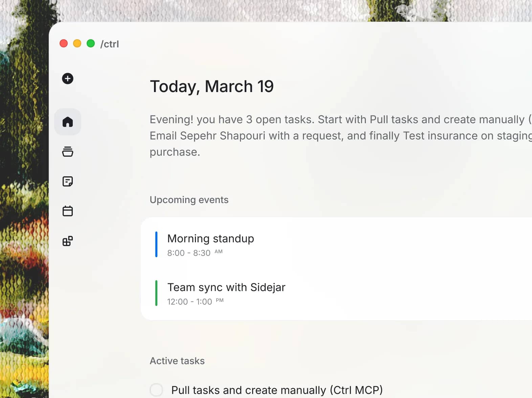Click the 'Active tasks' section label
The image size is (532, 398).
click(177, 361)
